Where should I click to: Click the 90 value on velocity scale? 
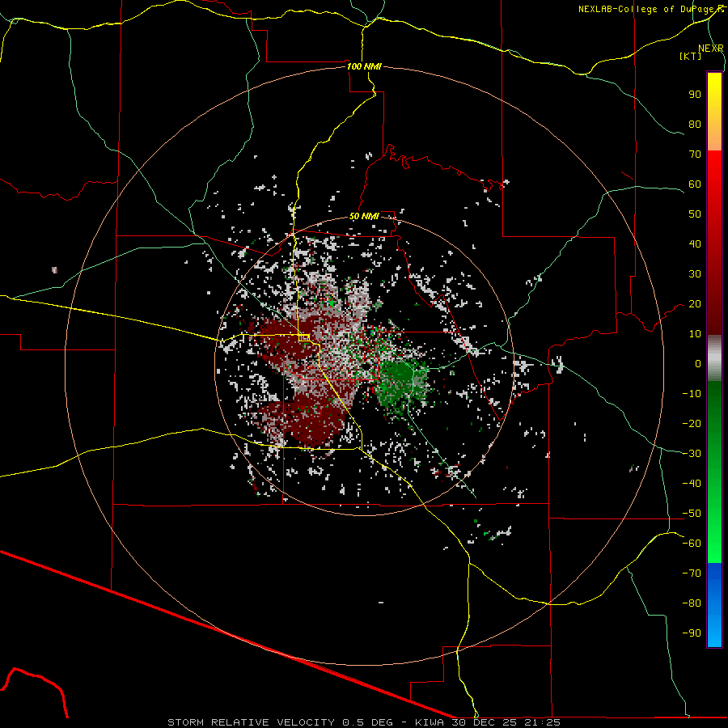tap(695, 95)
